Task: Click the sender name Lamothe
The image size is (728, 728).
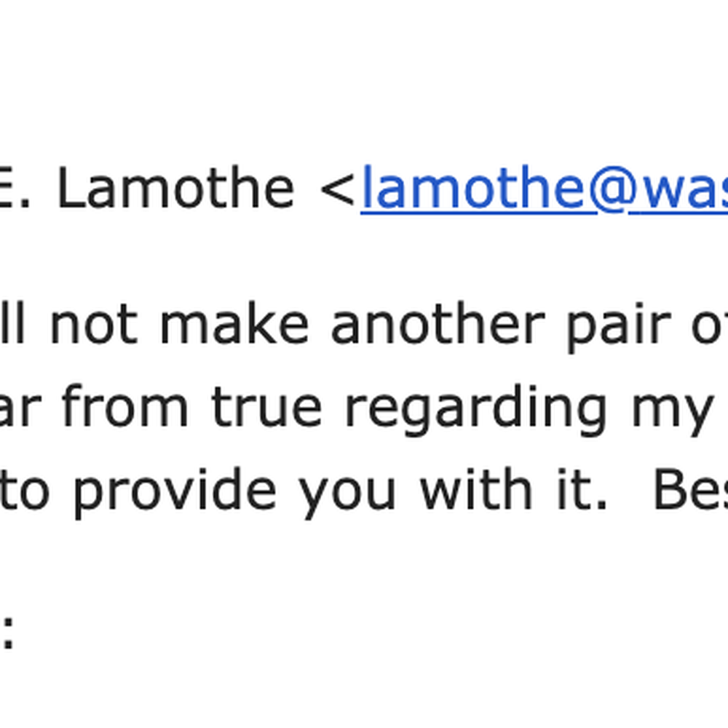Action: tap(175, 189)
